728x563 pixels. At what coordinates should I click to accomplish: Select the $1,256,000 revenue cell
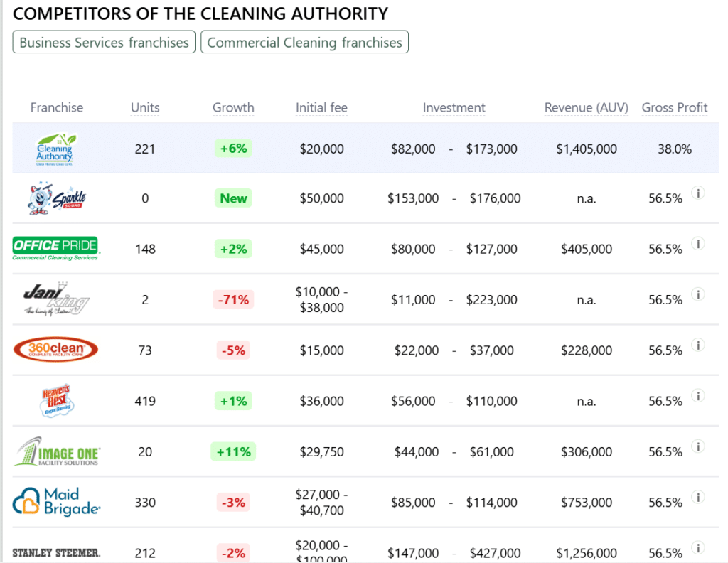(x=587, y=553)
